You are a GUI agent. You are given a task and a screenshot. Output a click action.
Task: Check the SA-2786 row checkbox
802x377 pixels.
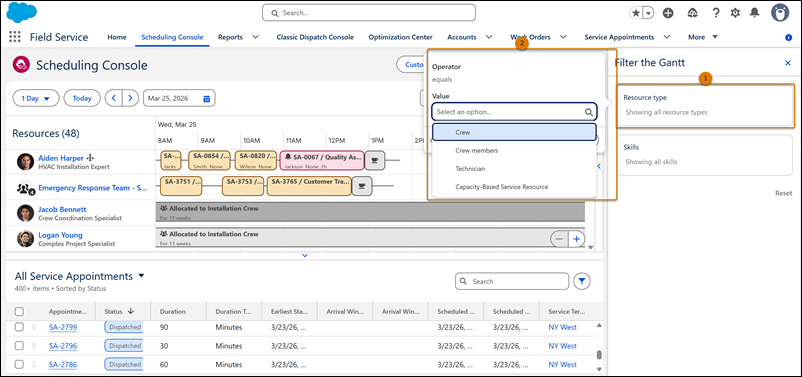[19, 365]
